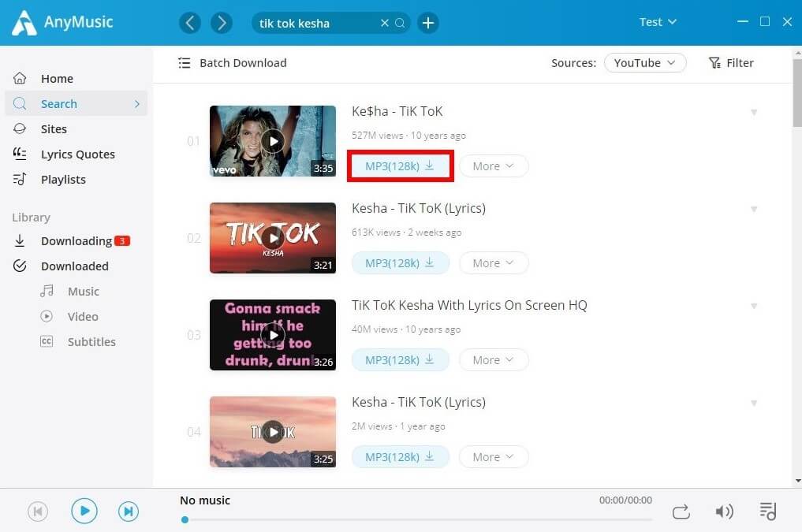Screen dimensions: 802x532
Task: Download MP3(128k) for Lyrics On Screen HQ
Action: [400, 359]
